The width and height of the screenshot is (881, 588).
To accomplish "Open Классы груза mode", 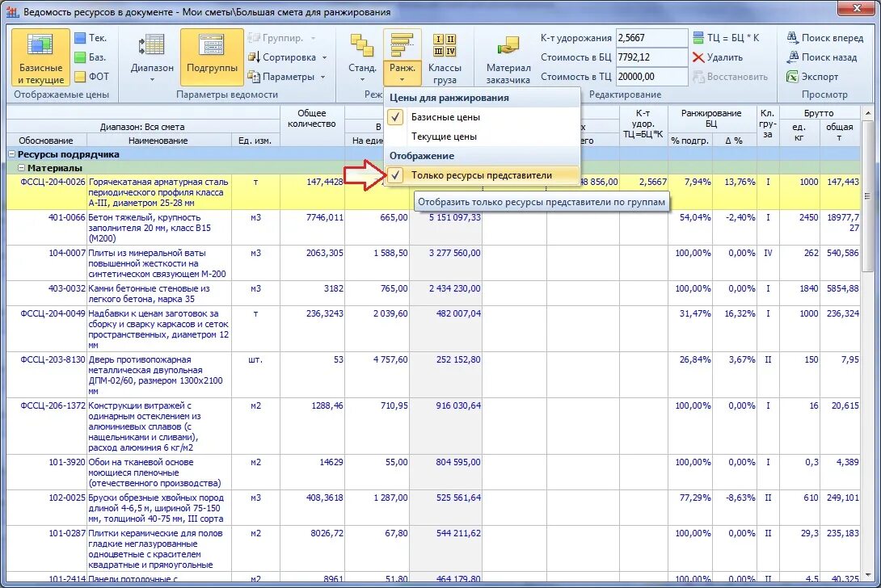I will [x=445, y=57].
